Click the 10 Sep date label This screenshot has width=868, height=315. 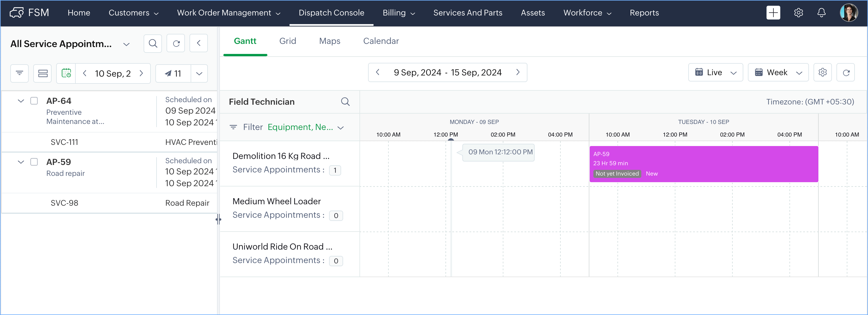point(113,73)
